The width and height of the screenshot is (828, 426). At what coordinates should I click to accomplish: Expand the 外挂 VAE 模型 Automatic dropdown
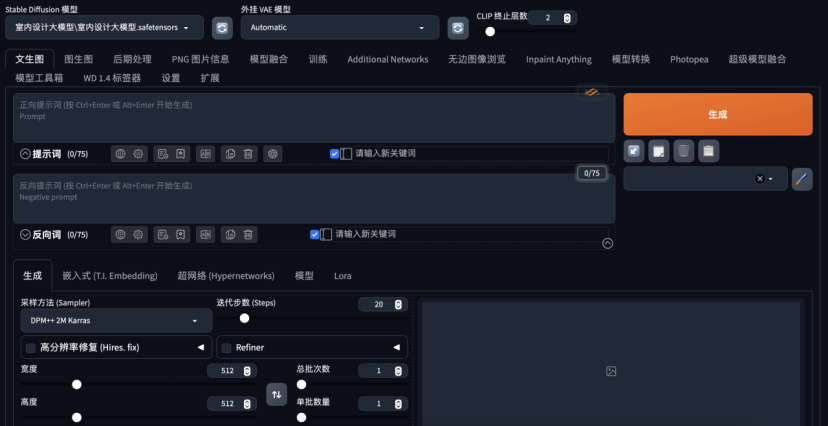tap(340, 28)
